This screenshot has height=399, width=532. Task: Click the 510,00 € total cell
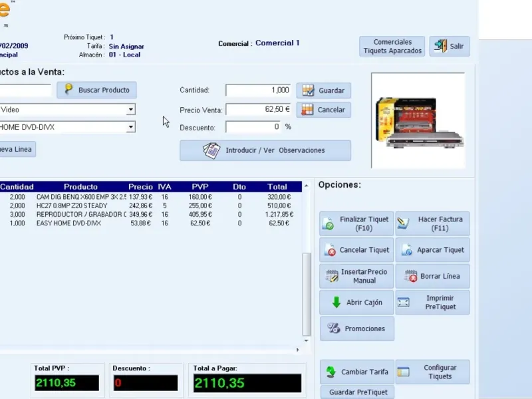click(x=279, y=205)
